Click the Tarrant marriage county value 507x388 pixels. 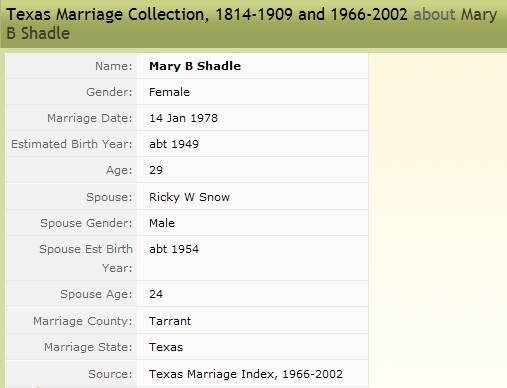(x=170, y=321)
